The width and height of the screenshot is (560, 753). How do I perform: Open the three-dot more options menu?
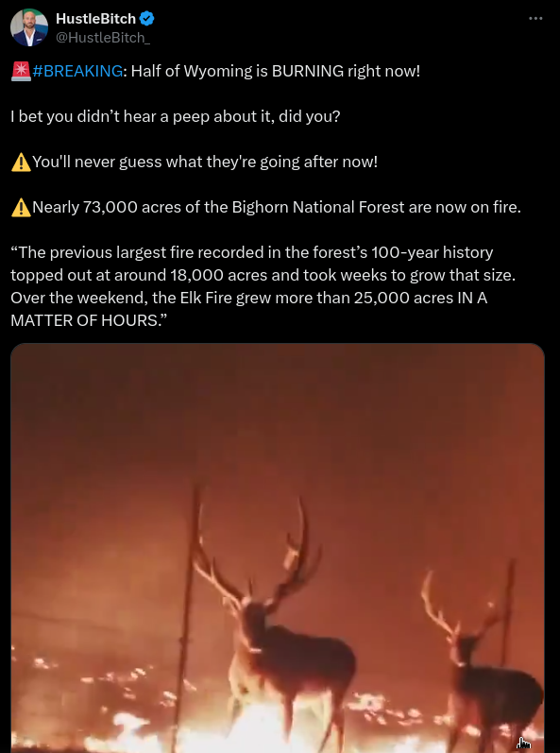coord(535,18)
